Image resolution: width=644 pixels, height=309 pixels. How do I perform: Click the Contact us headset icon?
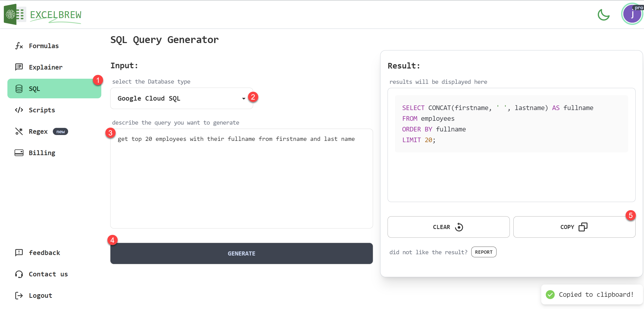click(19, 274)
